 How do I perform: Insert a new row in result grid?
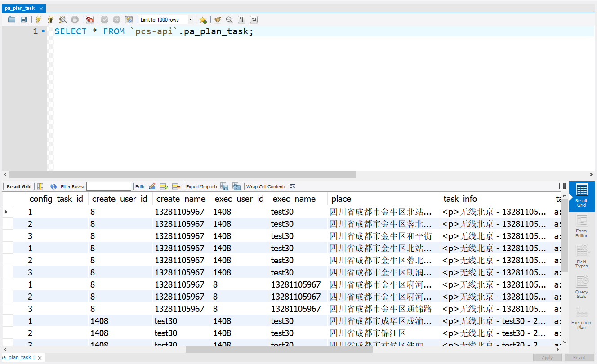tap(164, 186)
